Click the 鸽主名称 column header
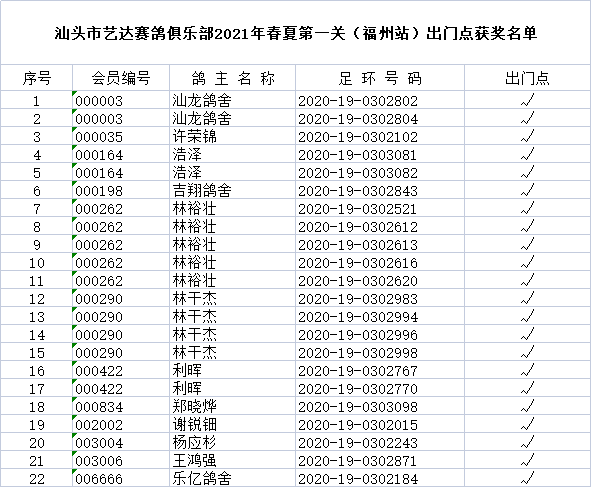 pos(233,78)
